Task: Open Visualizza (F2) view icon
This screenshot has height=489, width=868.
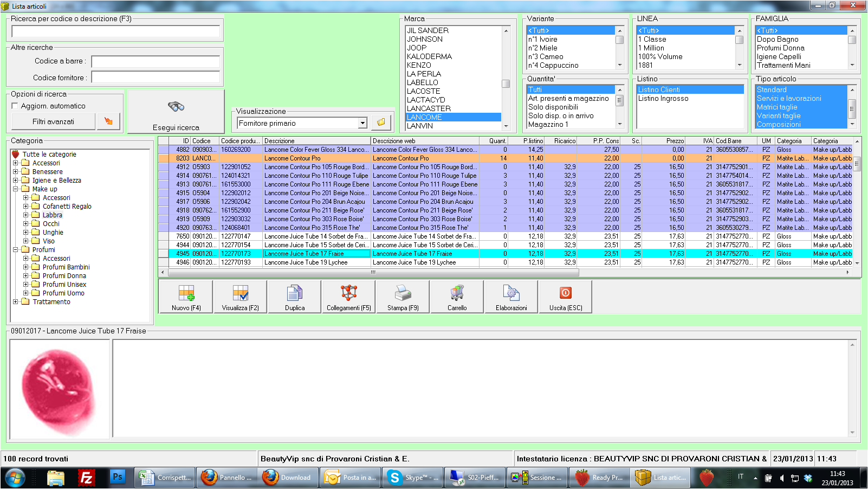Action: click(241, 293)
